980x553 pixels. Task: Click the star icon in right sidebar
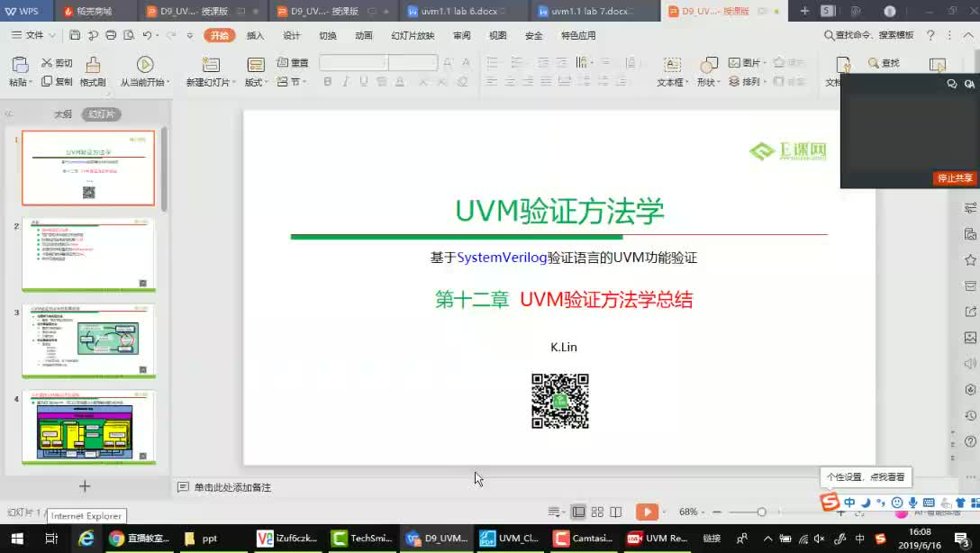tap(970, 260)
